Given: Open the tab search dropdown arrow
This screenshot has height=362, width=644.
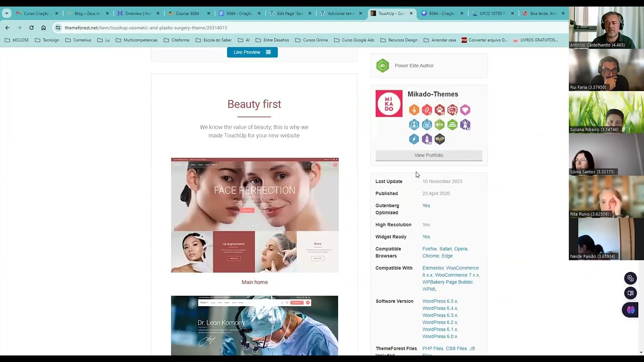Looking at the screenshot, I should pos(6,14).
